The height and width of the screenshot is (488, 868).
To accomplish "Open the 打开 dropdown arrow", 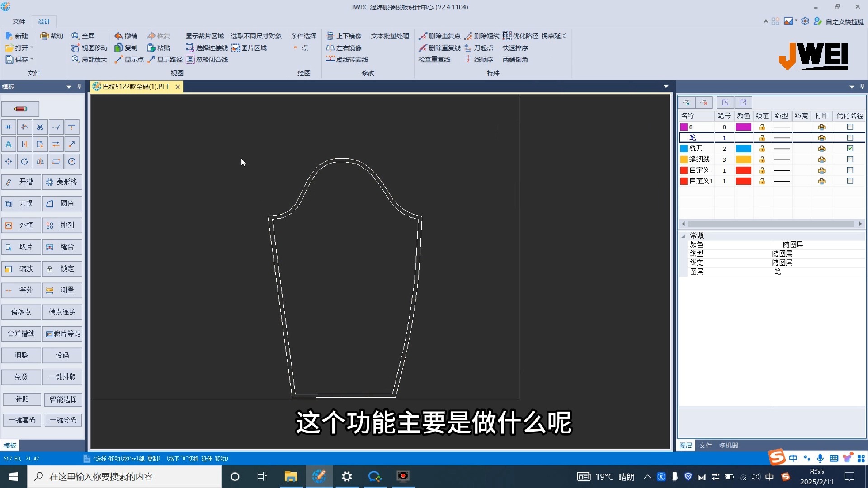I will (32, 47).
